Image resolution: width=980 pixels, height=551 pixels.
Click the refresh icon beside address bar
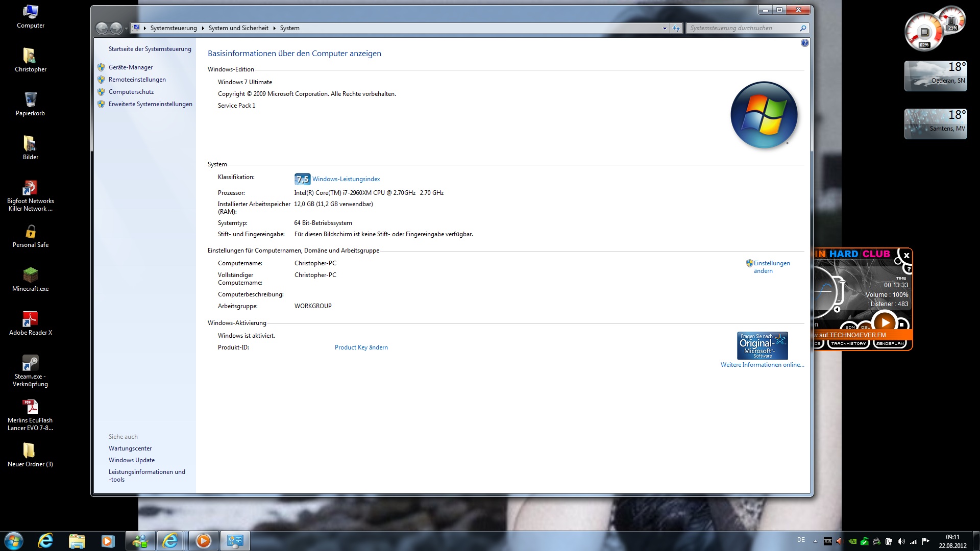tap(676, 29)
